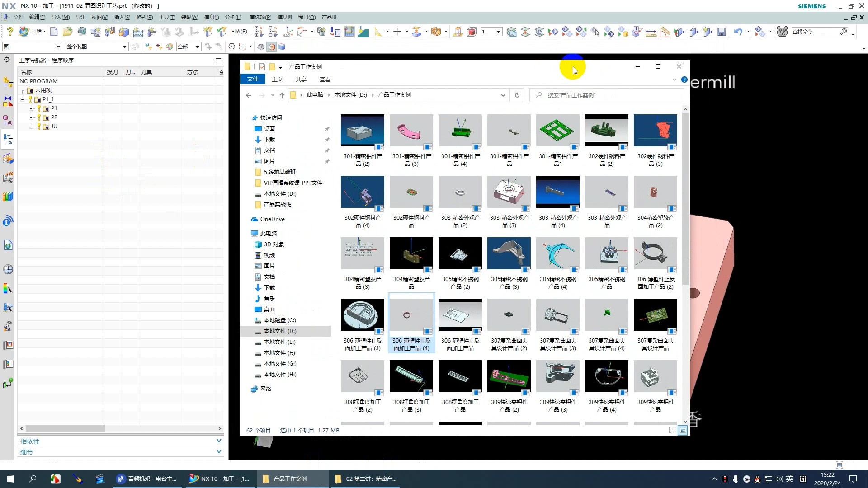Open the 整个装配 selection scope dropdown

124,47
